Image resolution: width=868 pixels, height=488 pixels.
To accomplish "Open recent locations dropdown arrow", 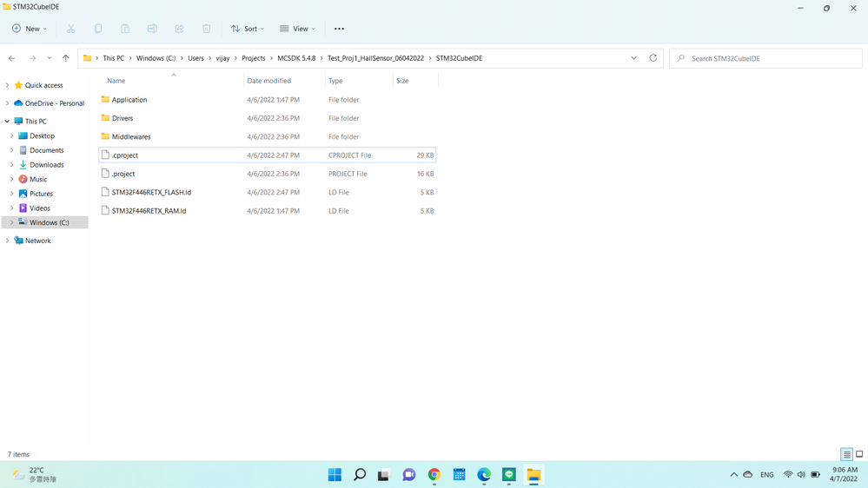I will (50, 58).
